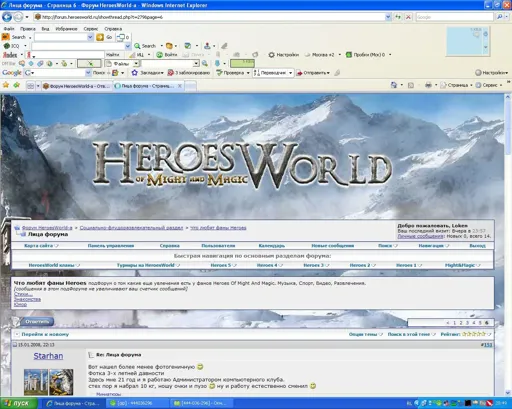Open the 'Вид' menu
The width and height of the screenshot is (512, 409).
click(x=45, y=29)
